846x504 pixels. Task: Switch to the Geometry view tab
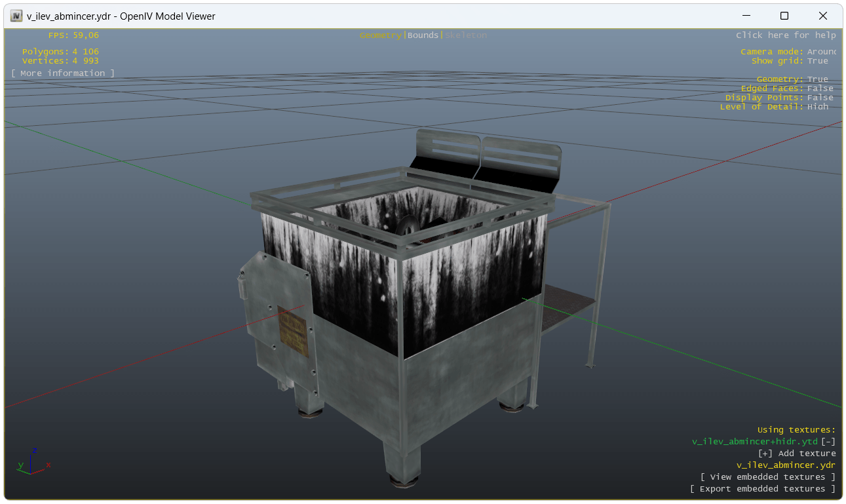[380, 35]
